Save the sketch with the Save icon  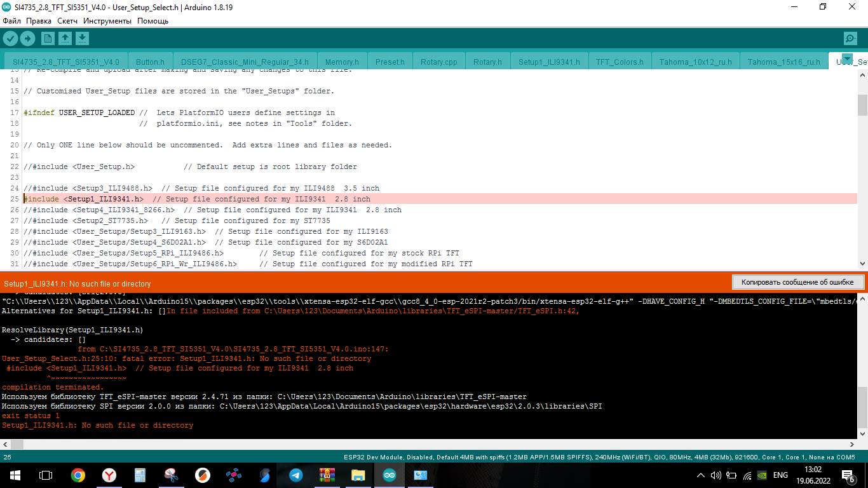click(82, 38)
